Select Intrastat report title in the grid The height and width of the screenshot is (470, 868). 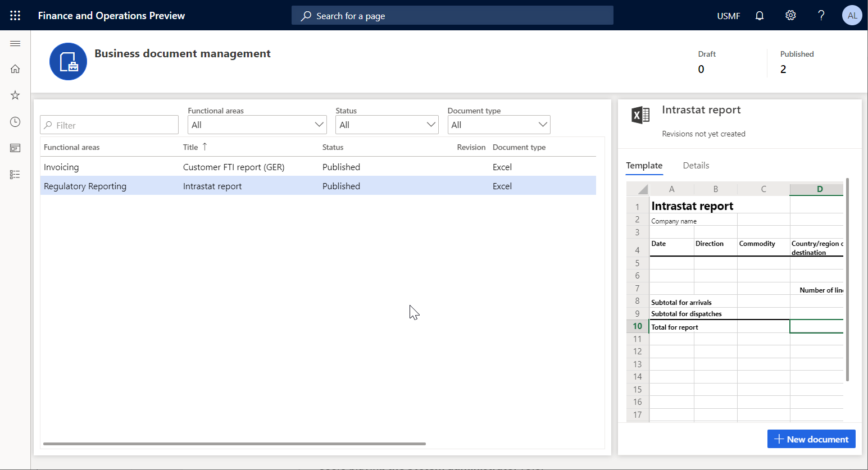click(x=212, y=186)
